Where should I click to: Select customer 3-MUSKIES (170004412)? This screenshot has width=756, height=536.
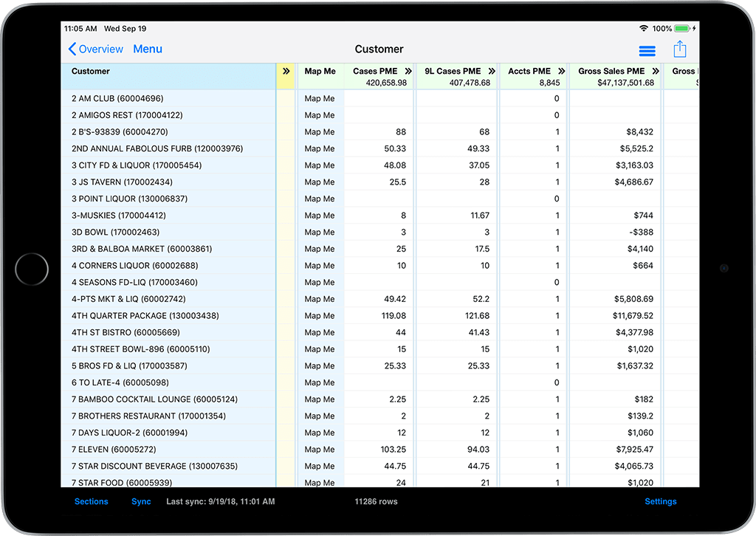coord(119,216)
